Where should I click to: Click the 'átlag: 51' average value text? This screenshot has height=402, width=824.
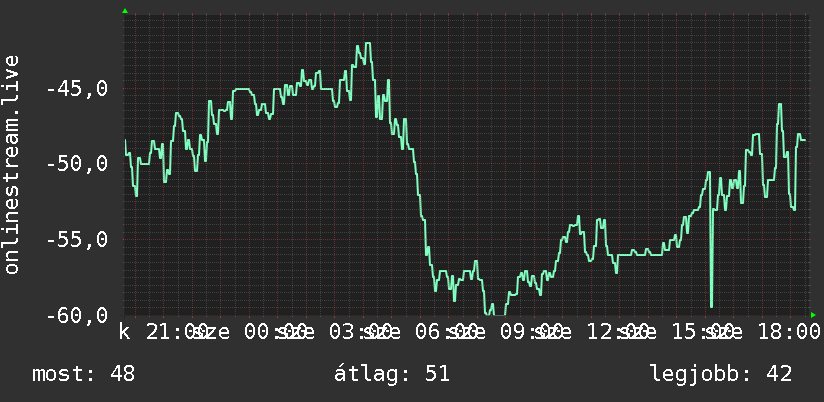coord(392,374)
